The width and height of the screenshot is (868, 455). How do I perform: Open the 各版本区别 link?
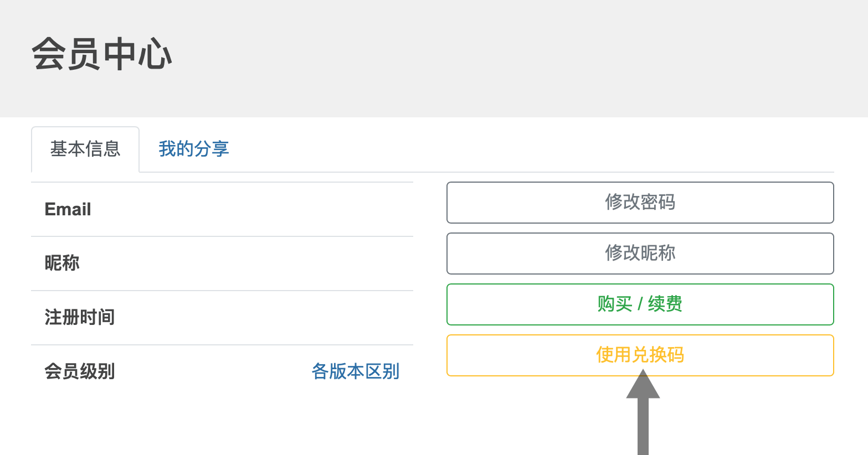click(x=356, y=371)
